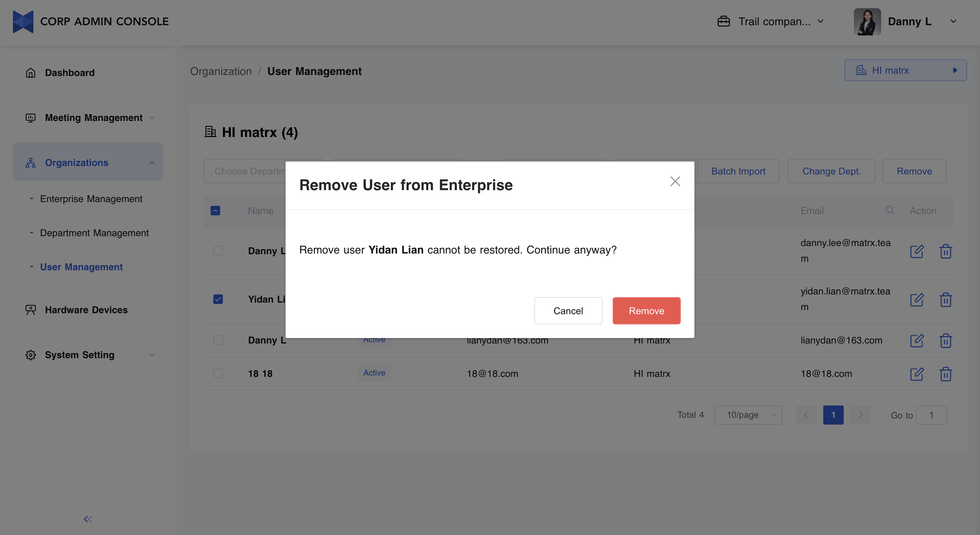The height and width of the screenshot is (535, 980).
Task: Uncheck the Yidan Lian row checkbox
Action: coord(218,299)
